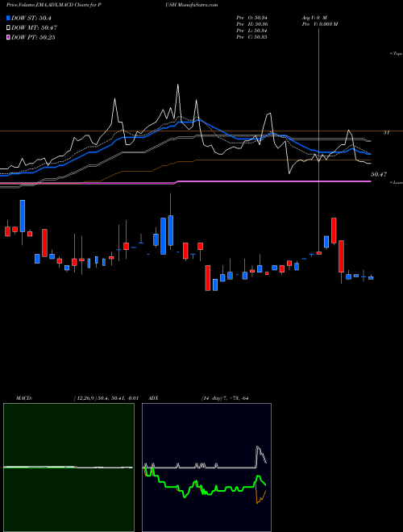Click the chart title mentioning MunafaSutra.com
This screenshot has height=532, width=403.
coord(112,5)
